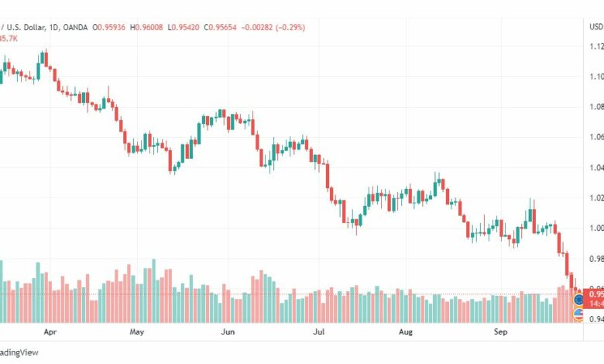Select the volume value 45.7K legend

[9, 39]
